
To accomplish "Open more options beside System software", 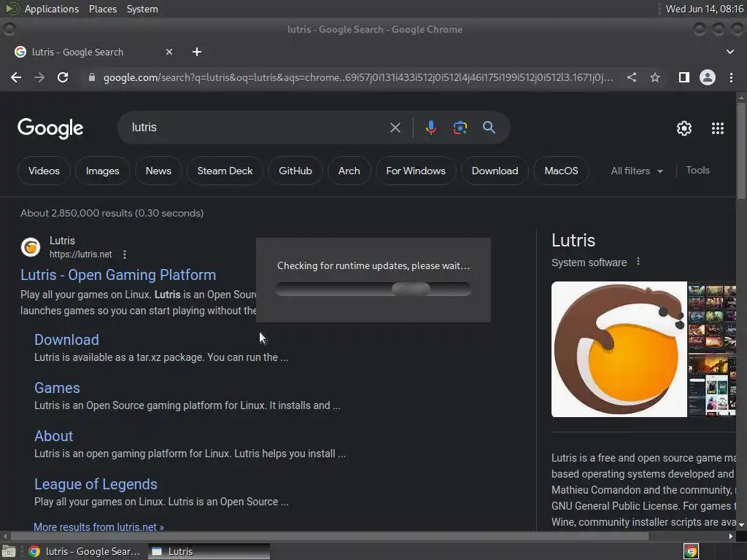I will point(638,262).
